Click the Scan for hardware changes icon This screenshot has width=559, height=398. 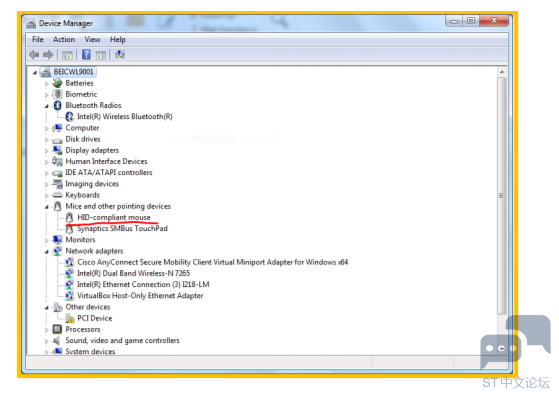coord(120,55)
